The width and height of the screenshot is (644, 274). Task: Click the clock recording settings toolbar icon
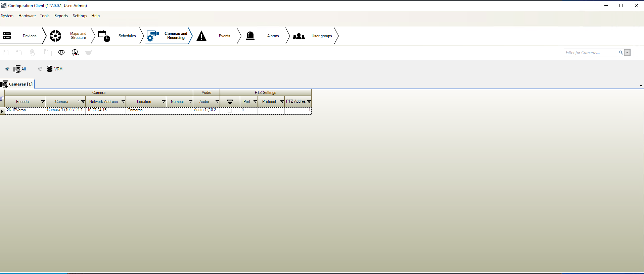pos(75,53)
